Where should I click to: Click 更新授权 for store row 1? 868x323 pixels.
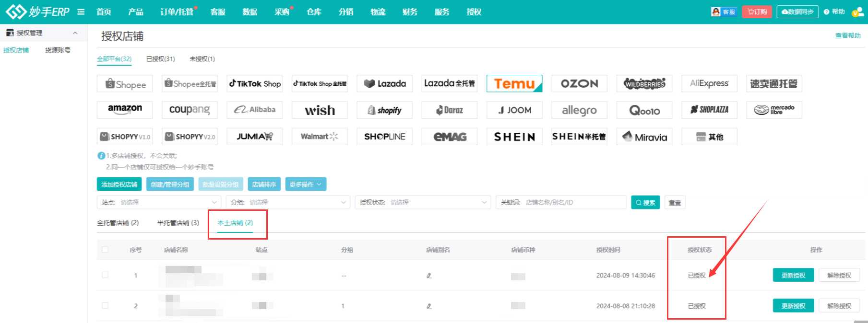point(793,276)
